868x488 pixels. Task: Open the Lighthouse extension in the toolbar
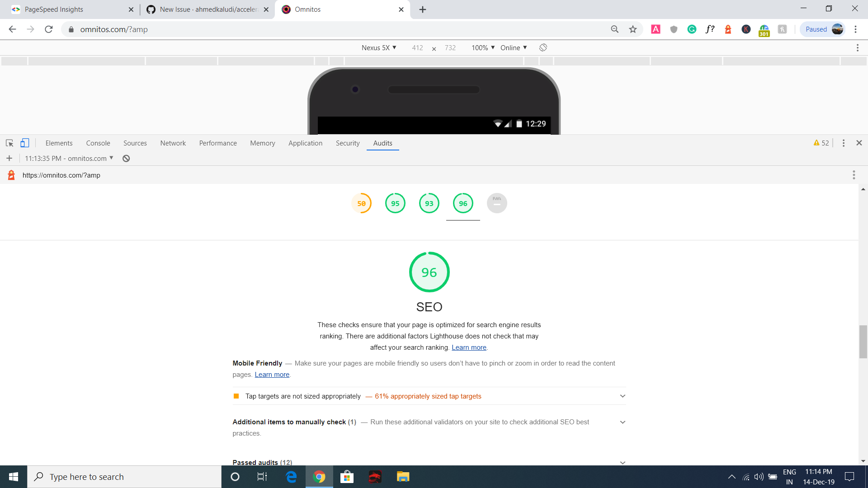(x=728, y=29)
